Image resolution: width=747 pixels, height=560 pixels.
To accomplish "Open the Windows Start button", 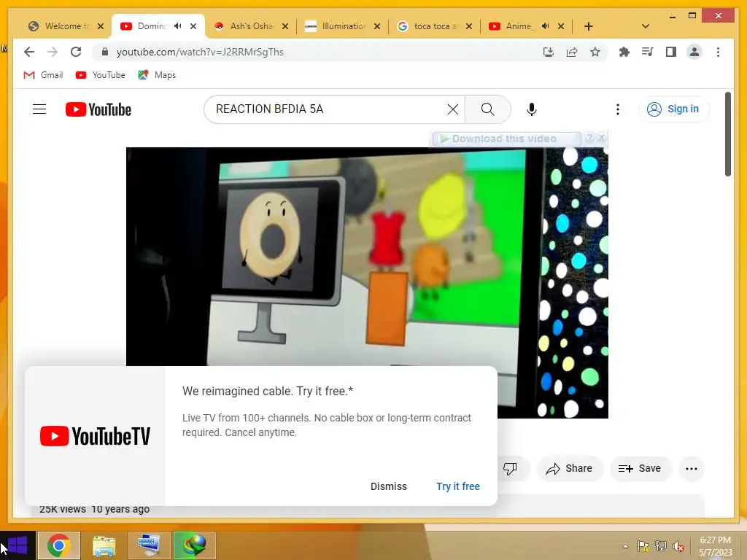I will 18,545.
